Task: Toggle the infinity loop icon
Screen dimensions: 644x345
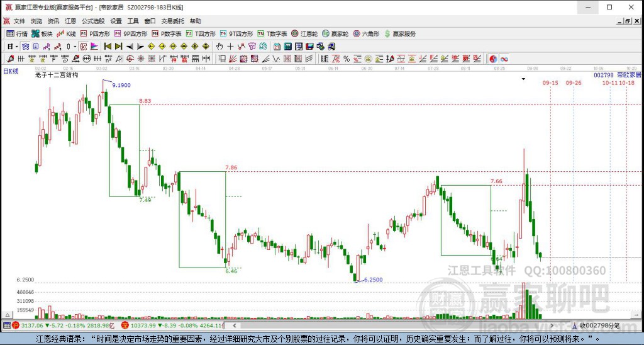Action: tap(504, 59)
